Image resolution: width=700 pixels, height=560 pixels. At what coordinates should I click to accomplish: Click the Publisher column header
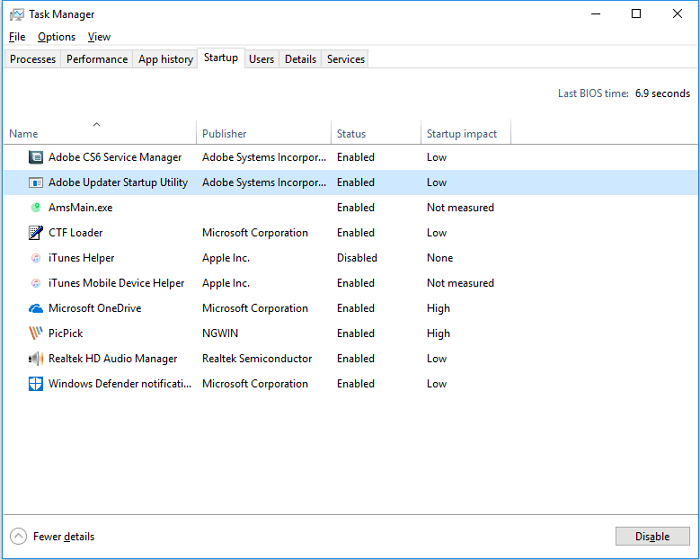click(x=224, y=134)
